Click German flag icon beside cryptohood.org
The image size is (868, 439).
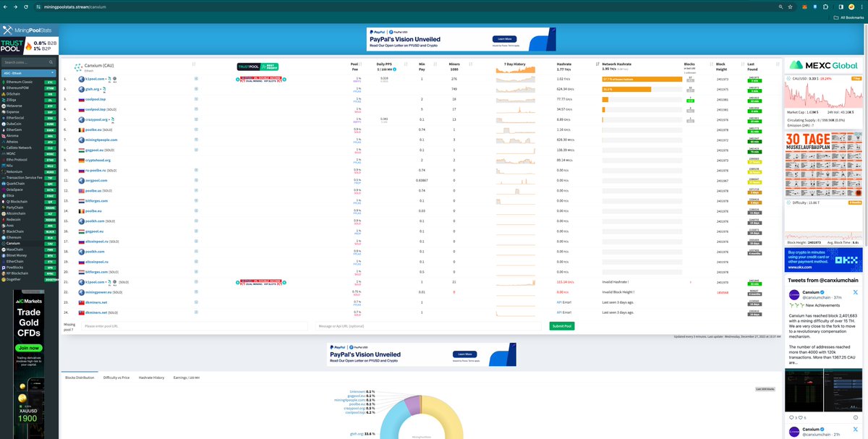click(x=81, y=160)
